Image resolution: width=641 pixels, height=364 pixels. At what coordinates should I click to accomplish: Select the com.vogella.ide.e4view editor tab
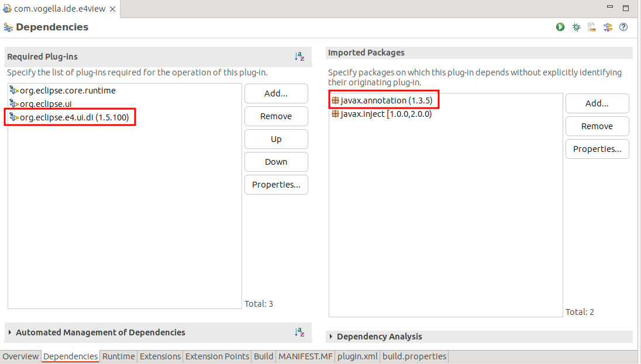[60, 9]
